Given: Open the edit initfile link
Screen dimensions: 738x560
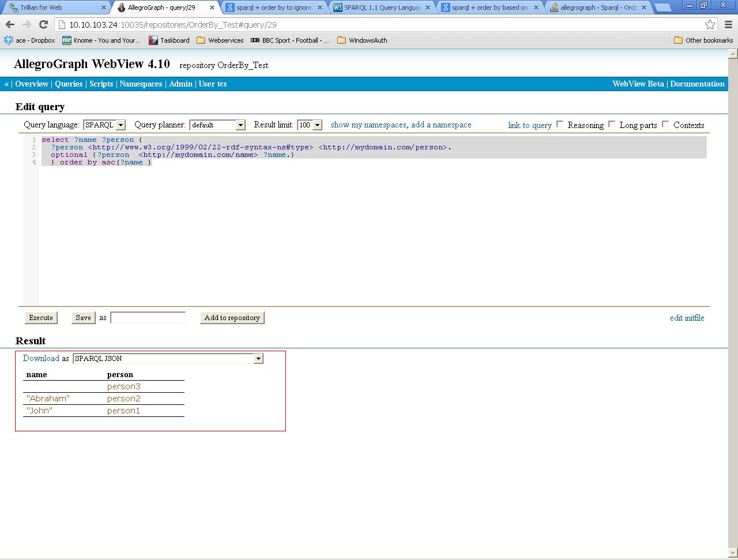Looking at the screenshot, I should (687, 318).
